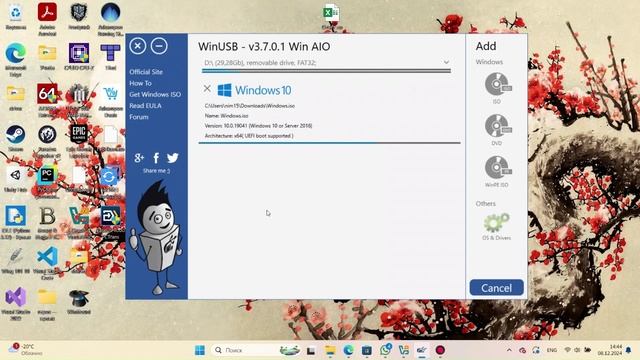640x360 pixels.
Task: Open the Get Windows ISO link
Action: (155, 94)
